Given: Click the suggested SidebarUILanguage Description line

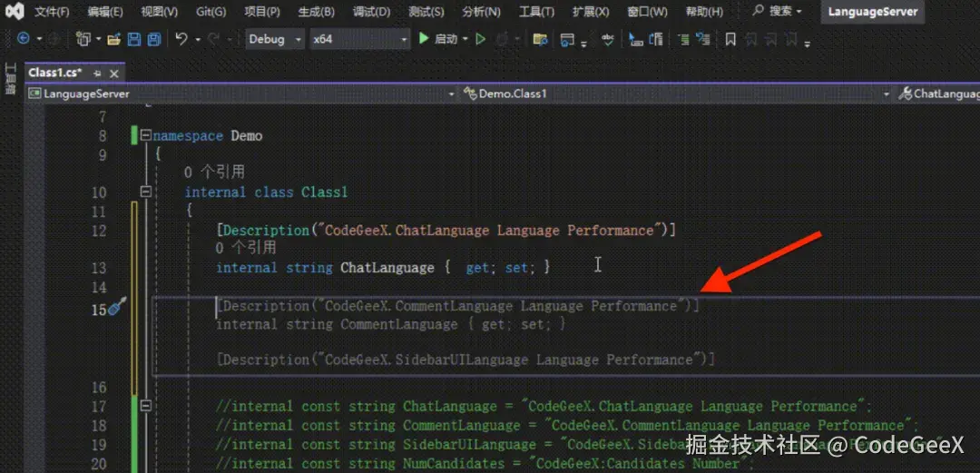Looking at the screenshot, I should [x=465, y=360].
